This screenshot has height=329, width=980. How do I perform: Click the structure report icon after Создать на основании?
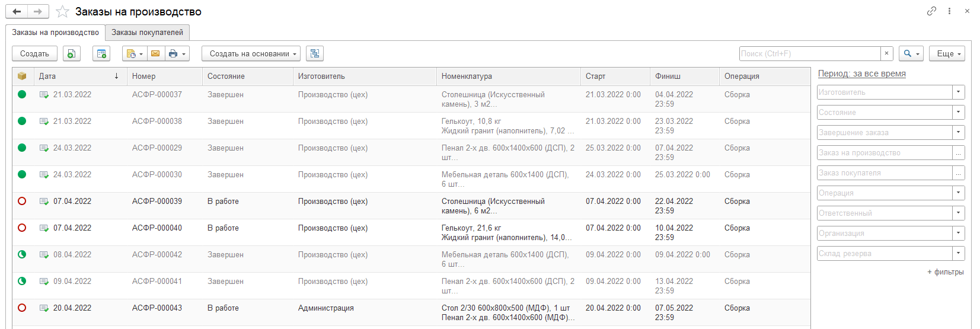coord(315,53)
